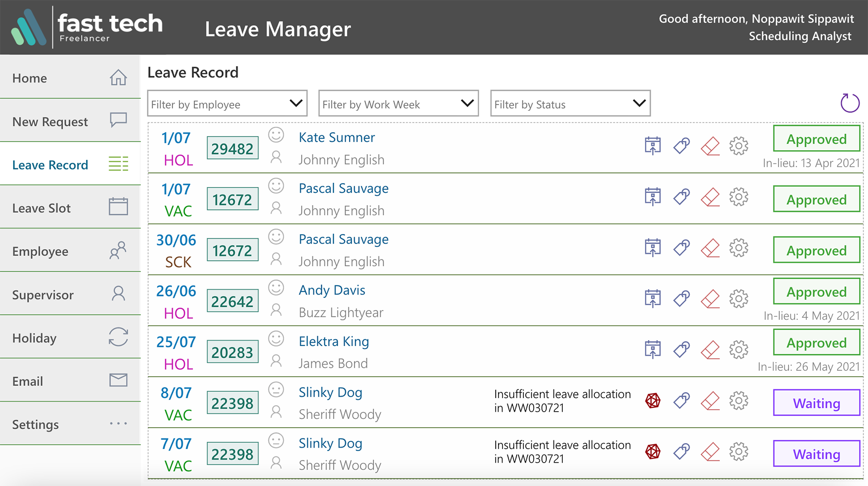Click the smiley face icon beside Kate Sumner
Image resolution: width=868 pixels, height=486 pixels.
coord(276,135)
